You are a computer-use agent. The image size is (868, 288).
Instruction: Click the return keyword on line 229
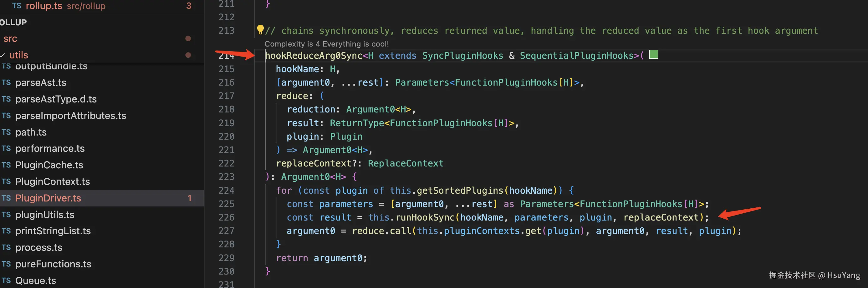(292, 258)
